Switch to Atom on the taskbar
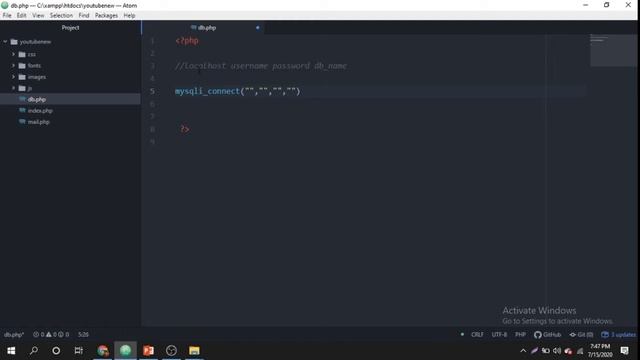 click(125, 351)
